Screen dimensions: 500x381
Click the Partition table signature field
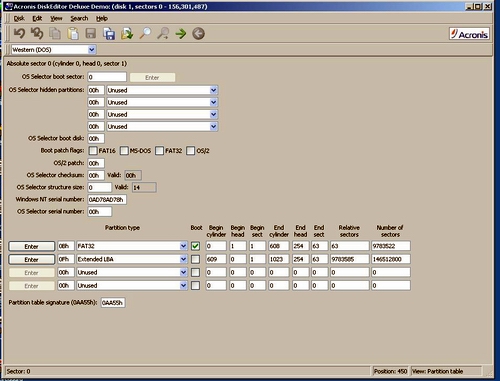click(113, 303)
